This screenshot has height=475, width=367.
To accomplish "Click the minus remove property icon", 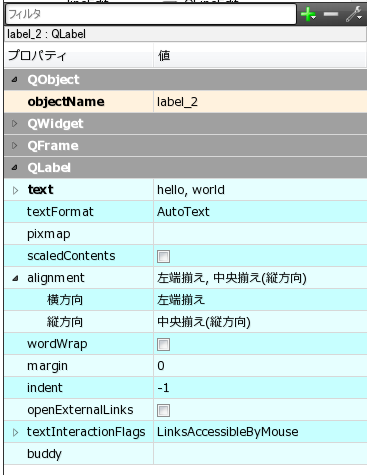I will (x=331, y=14).
